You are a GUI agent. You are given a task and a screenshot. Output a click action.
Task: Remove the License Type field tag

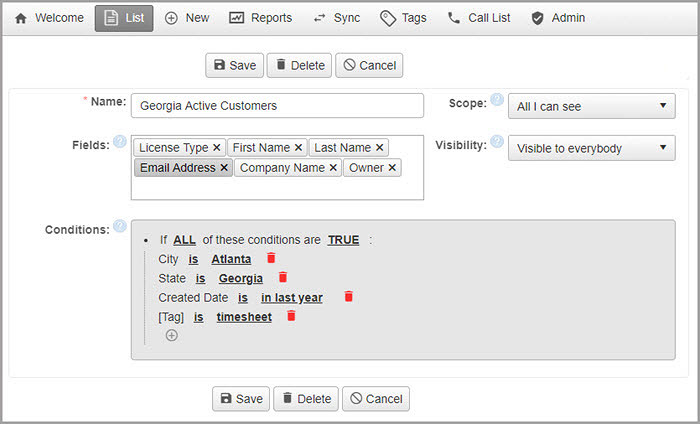[217, 148]
